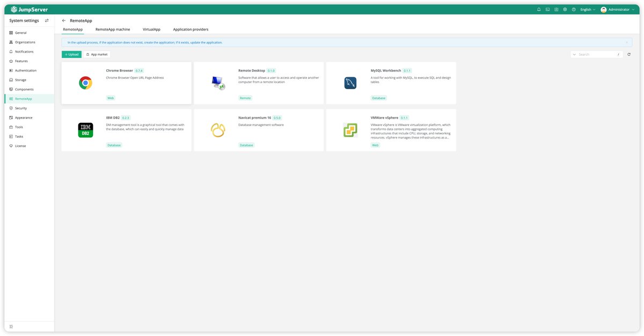
Task: Open Components in sidebar
Action: coord(30,89)
